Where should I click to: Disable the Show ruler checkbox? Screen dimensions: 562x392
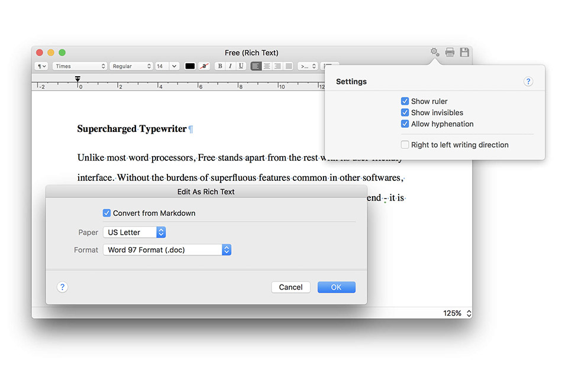click(x=405, y=101)
